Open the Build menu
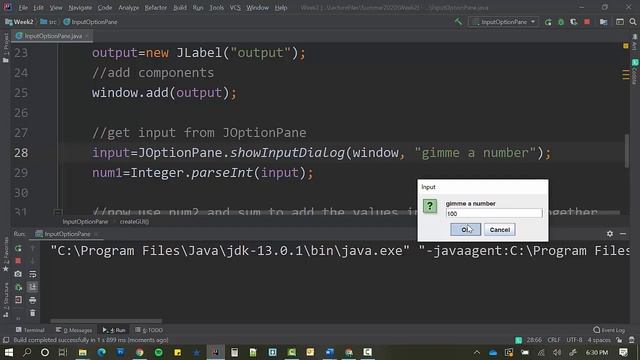Viewport: 640px width, 360px height. pyautogui.click(x=180, y=7)
